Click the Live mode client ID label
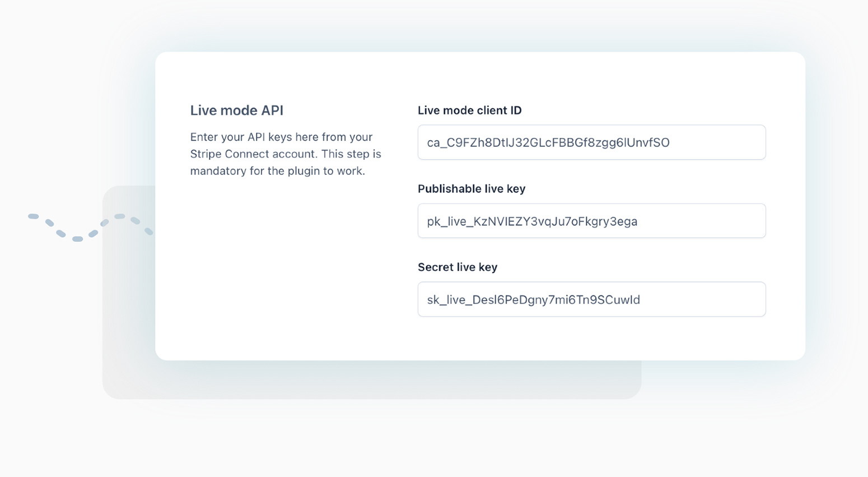The height and width of the screenshot is (477, 868). 469,110
